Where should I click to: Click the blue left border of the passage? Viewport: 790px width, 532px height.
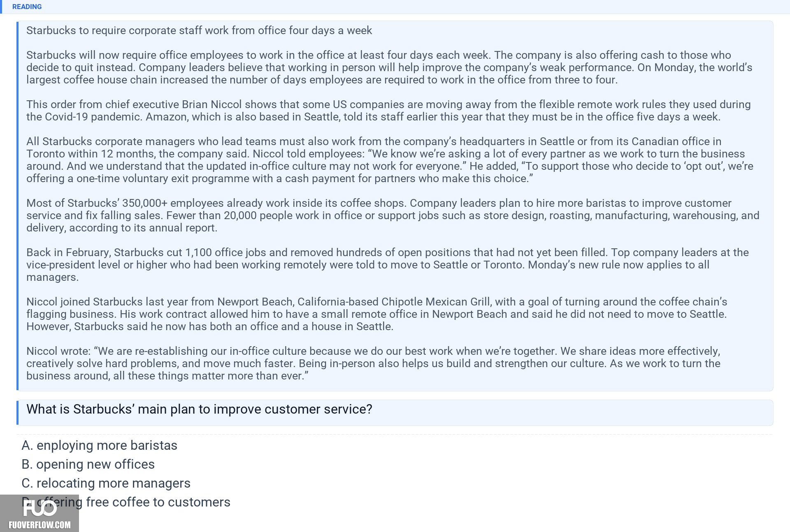[x=17, y=206]
